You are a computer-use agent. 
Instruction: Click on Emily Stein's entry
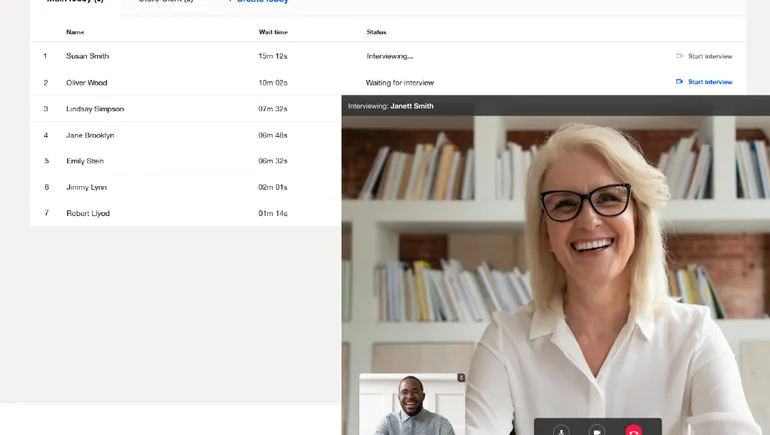click(85, 161)
